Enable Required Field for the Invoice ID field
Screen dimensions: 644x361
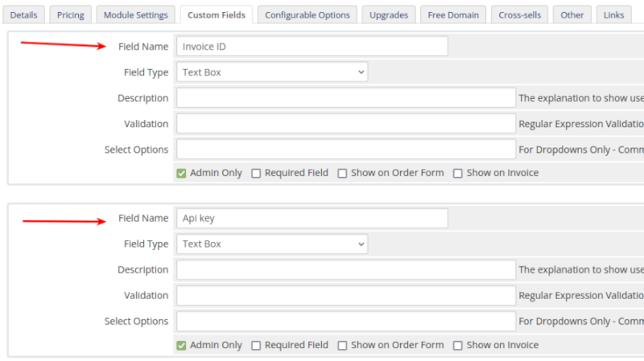256,173
